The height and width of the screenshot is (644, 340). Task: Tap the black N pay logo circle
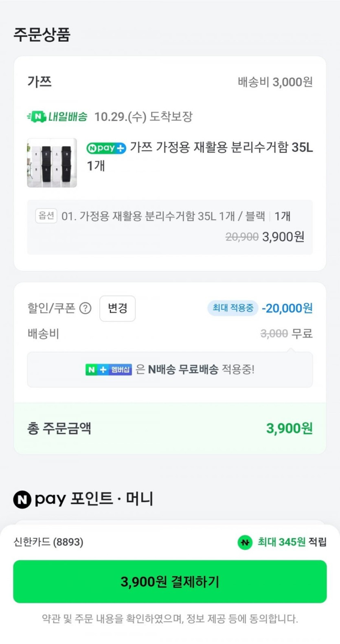[22, 500]
